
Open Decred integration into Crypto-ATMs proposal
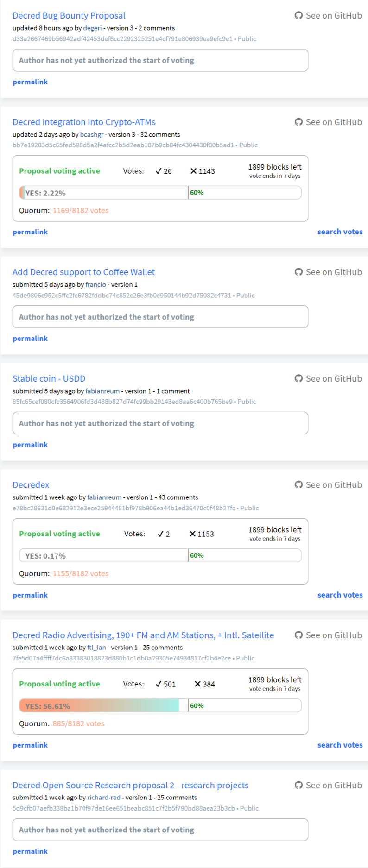pos(84,122)
